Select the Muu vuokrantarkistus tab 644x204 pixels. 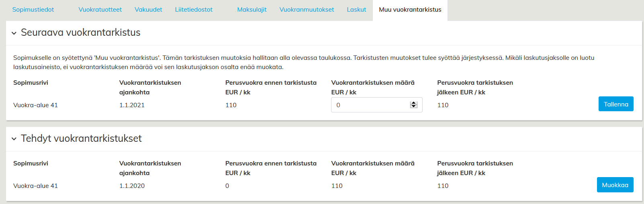[410, 10]
